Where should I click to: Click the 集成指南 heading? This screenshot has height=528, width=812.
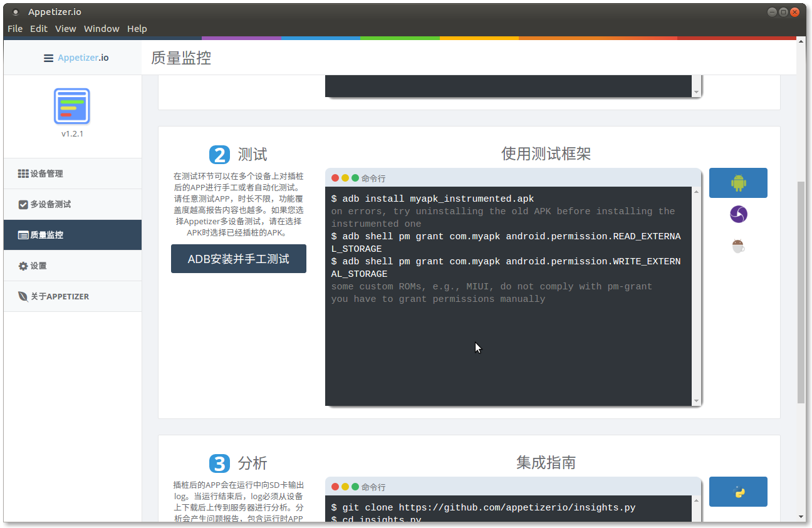click(546, 462)
